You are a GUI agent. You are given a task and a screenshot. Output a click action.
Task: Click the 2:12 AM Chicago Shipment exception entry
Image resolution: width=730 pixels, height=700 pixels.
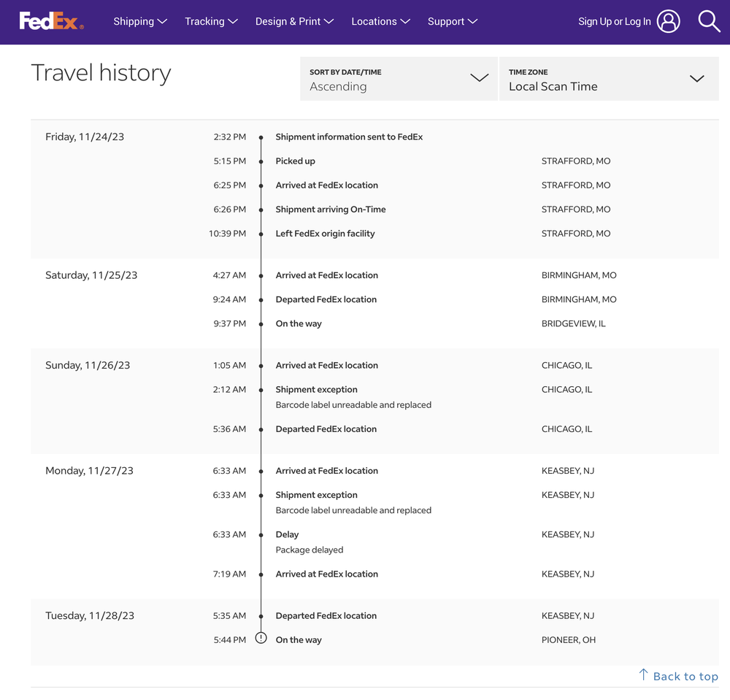316,390
